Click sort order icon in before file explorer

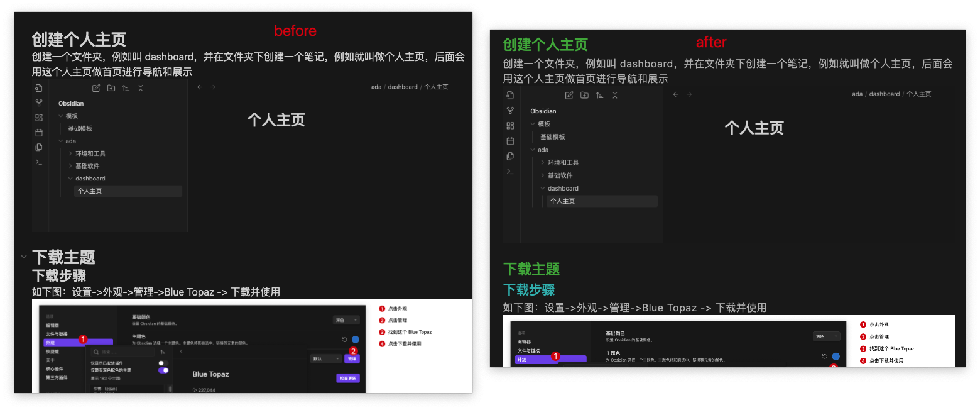point(126,88)
